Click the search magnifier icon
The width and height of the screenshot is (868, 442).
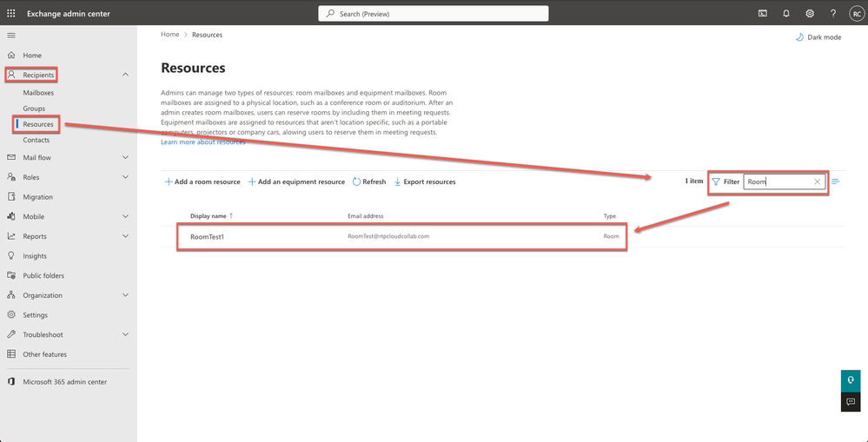pyautogui.click(x=330, y=13)
